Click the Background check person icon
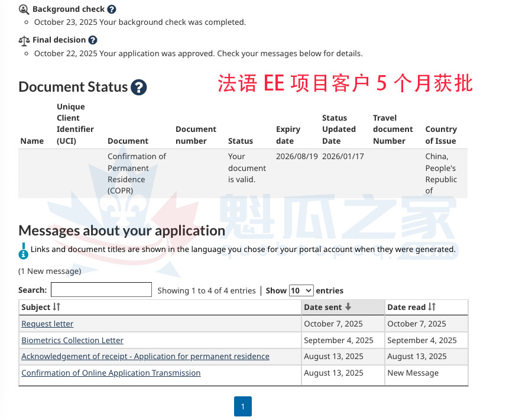Viewport: 506px width, 420px height. pos(24,9)
